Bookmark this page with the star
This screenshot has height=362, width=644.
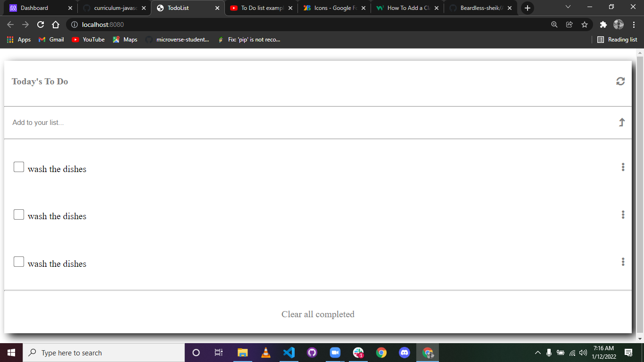585,25
